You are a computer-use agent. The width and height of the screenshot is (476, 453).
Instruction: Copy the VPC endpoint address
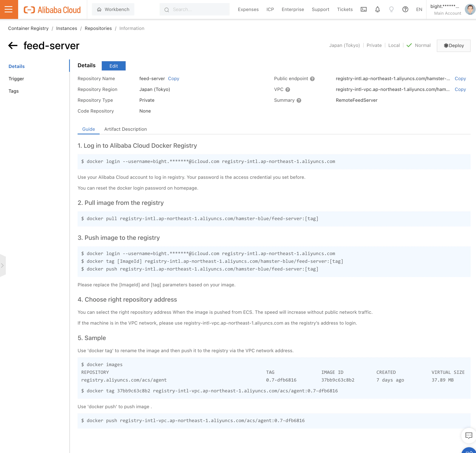click(460, 89)
